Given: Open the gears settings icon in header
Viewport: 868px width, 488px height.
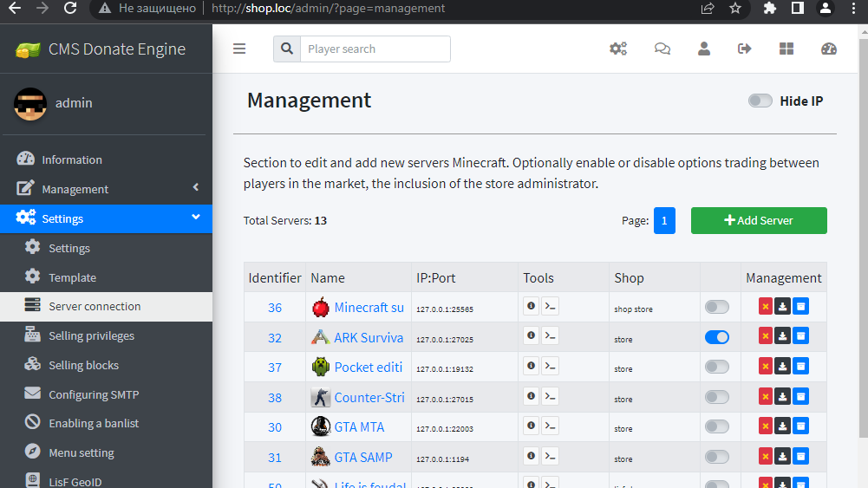Looking at the screenshot, I should click(618, 49).
